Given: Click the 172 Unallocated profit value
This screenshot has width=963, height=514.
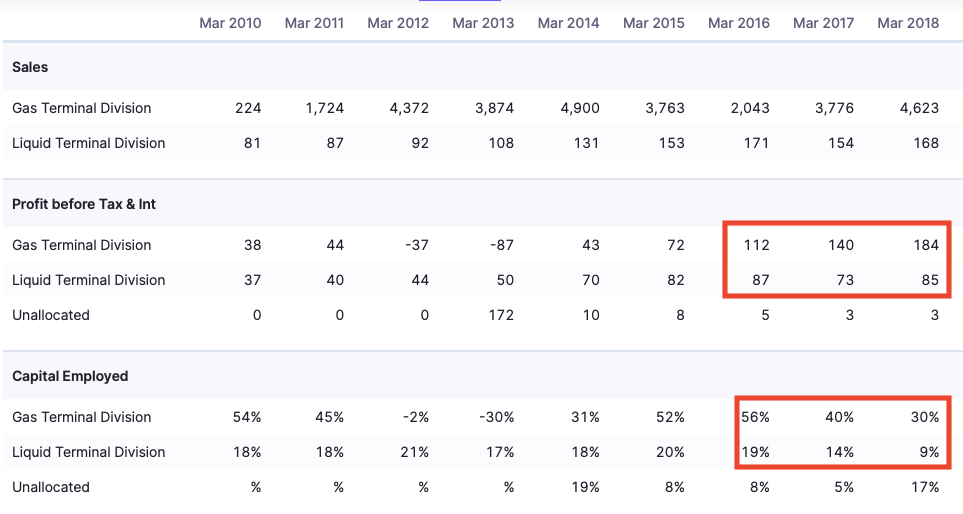Looking at the screenshot, I should (501, 315).
